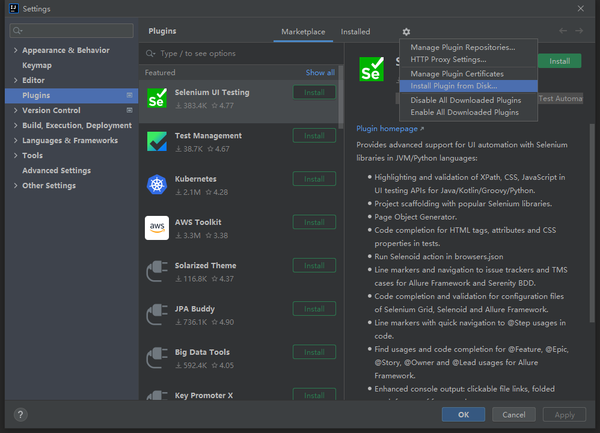The width and height of the screenshot is (600, 433).
Task: Select Manage Plugin Repositories menu entry
Action: click(x=463, y=47)
